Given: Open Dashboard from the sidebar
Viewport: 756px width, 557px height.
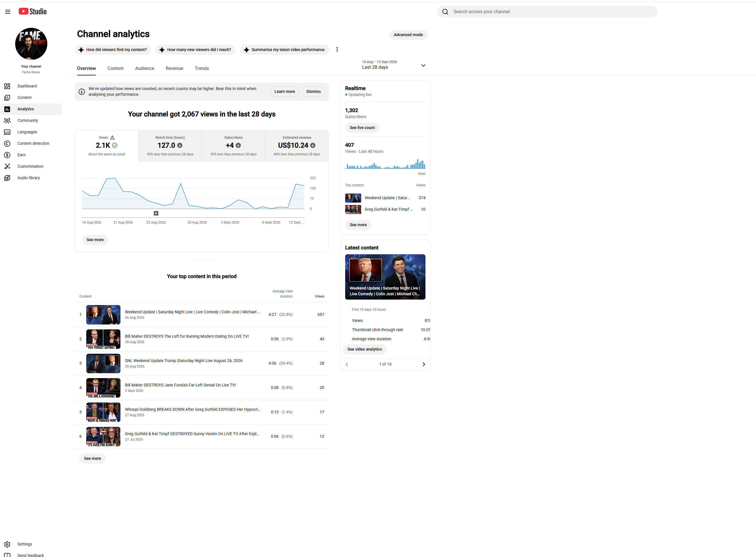Looking at the screenshot, I should [31, 86].
